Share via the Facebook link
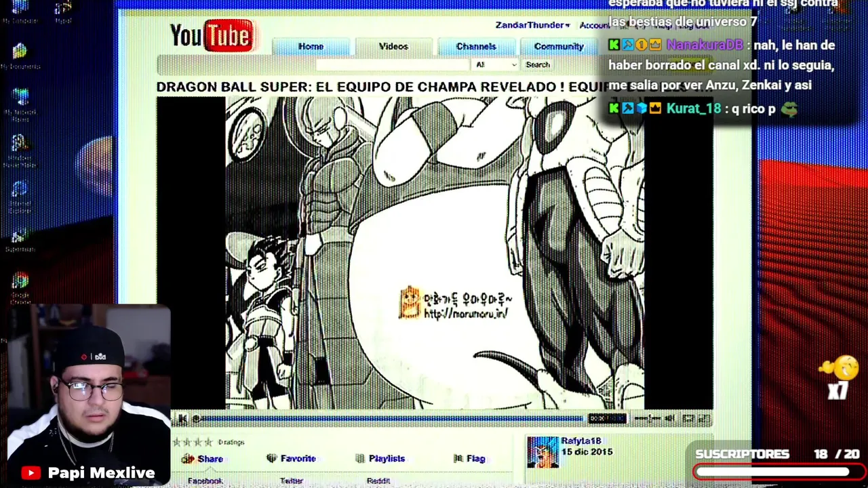Viewport: 868px width, 488px height. [x=205, y=481]
